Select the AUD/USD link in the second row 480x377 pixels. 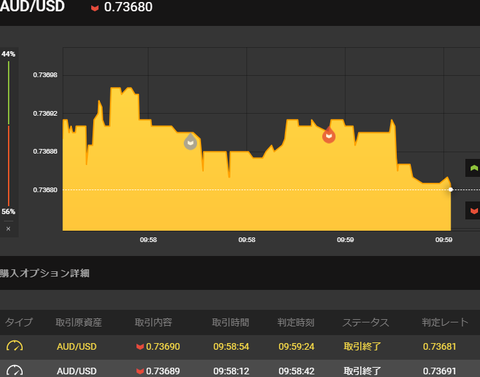77,371
